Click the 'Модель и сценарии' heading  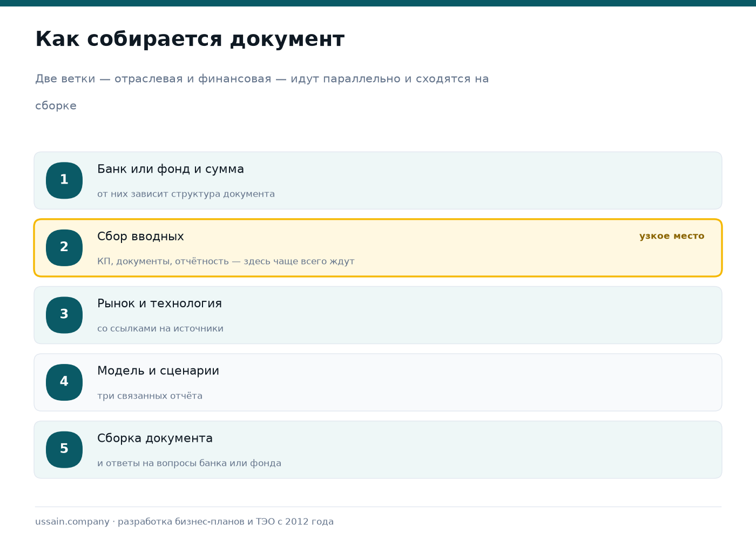point(158,371)
